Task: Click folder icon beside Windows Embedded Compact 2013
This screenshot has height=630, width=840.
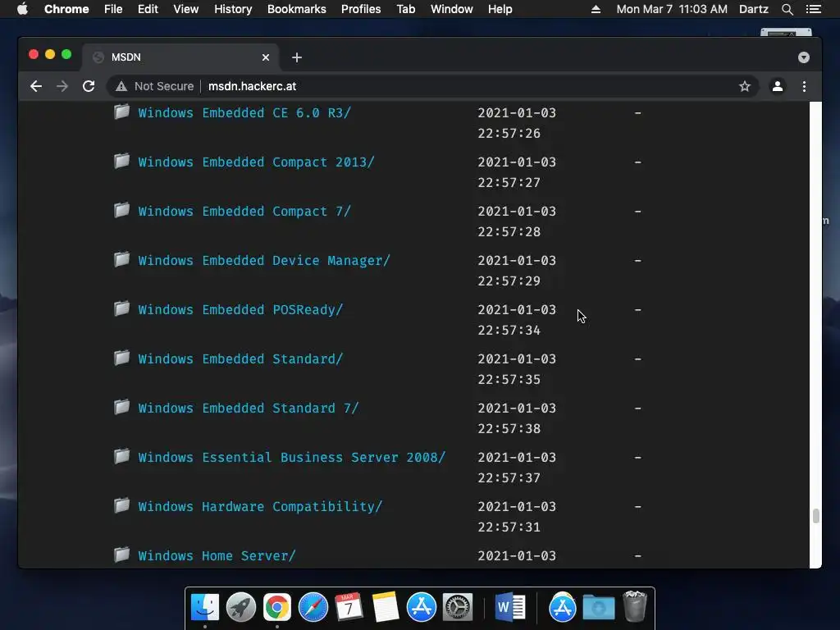Action: coord(121,161)
